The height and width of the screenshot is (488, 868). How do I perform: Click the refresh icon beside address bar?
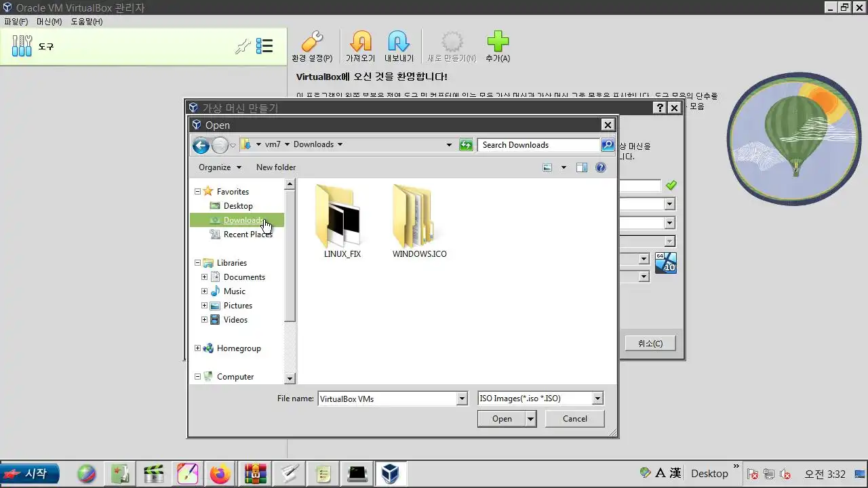[466, 144]
